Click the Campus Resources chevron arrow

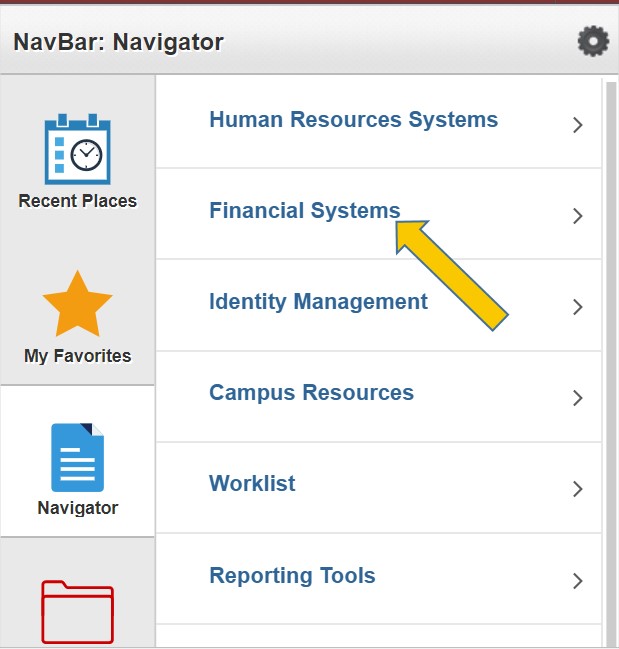[578, 398]
